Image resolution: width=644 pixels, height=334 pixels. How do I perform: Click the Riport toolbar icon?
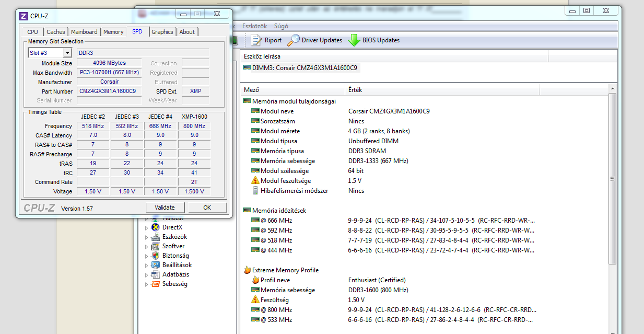coord(256,40)
